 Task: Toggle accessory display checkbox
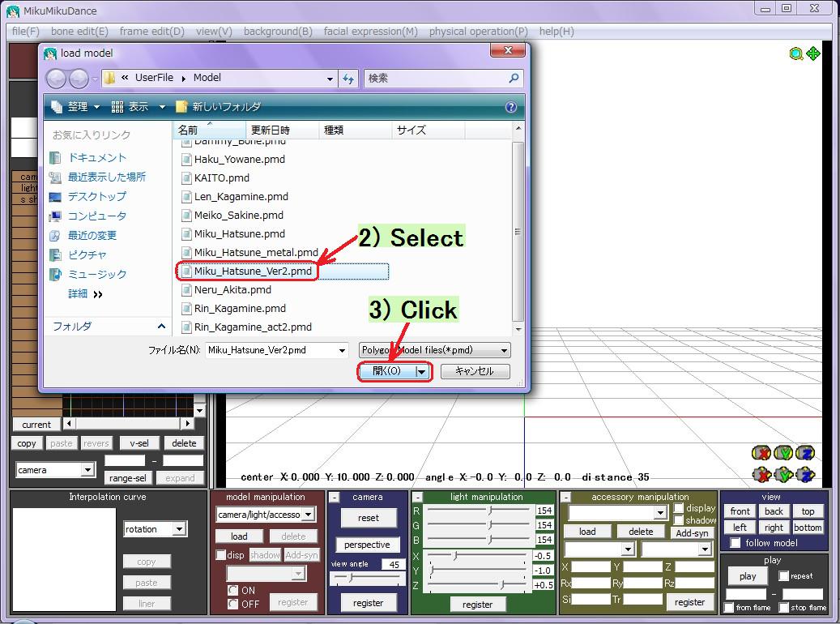coord(679,507)
